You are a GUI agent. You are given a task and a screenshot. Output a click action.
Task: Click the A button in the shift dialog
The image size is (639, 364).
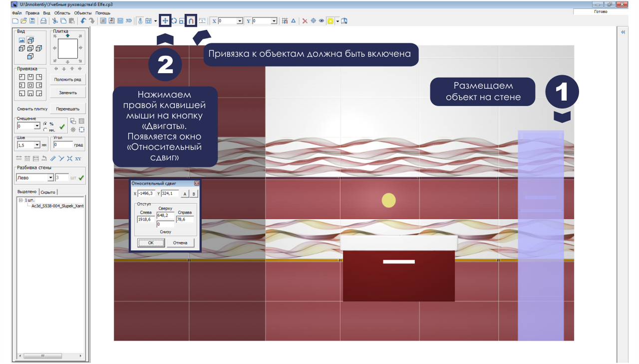pyautogui.click(x=185, y=193)
